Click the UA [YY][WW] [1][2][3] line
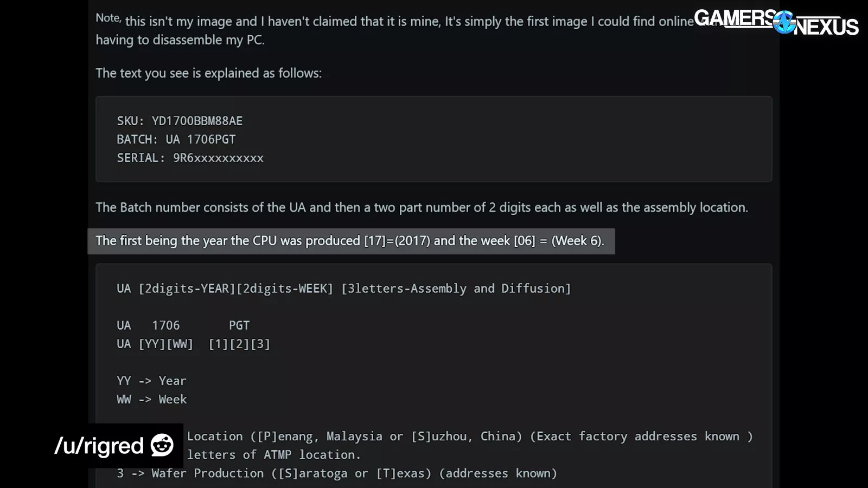 tap(193, 344)
